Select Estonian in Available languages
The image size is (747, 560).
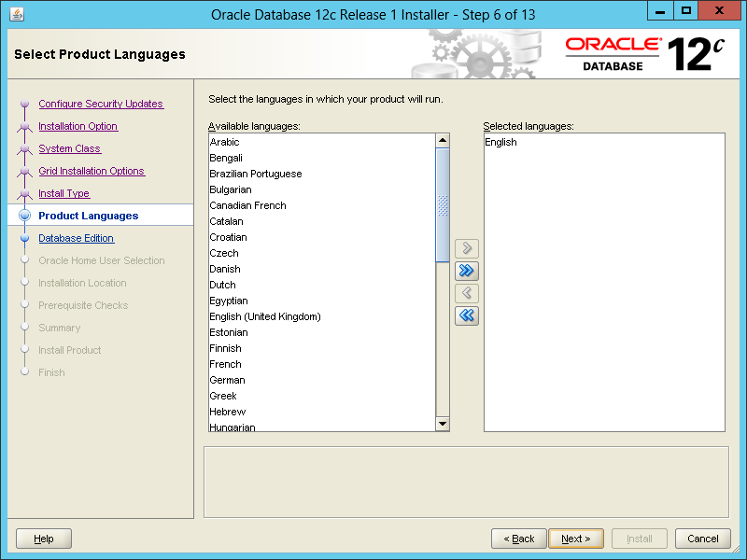(x=322, y=332)
